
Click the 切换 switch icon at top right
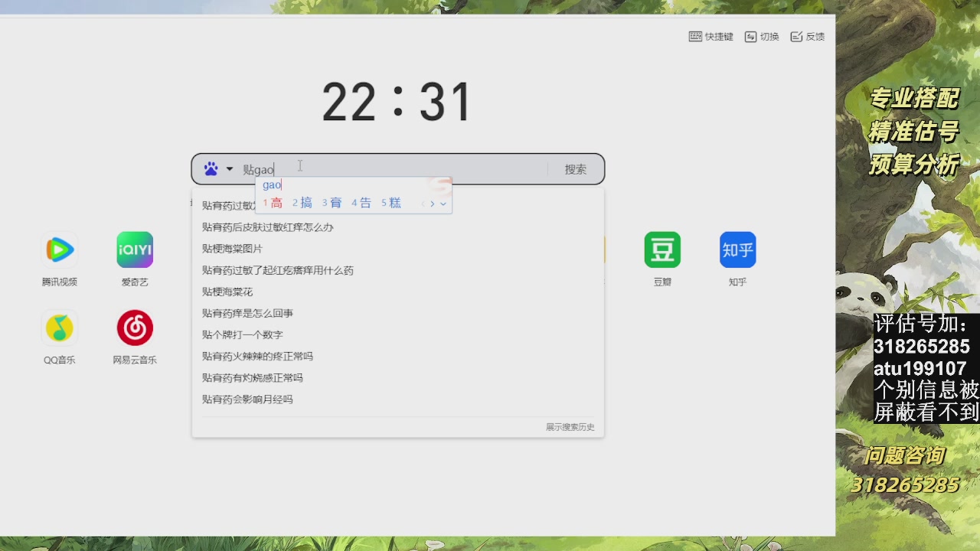coord(761,36)
